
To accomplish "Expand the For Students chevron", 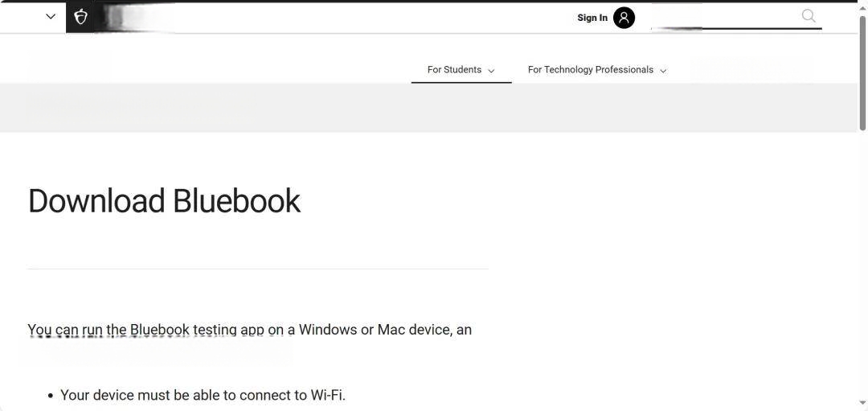I will pyautogui.click(x=491, y=71).
